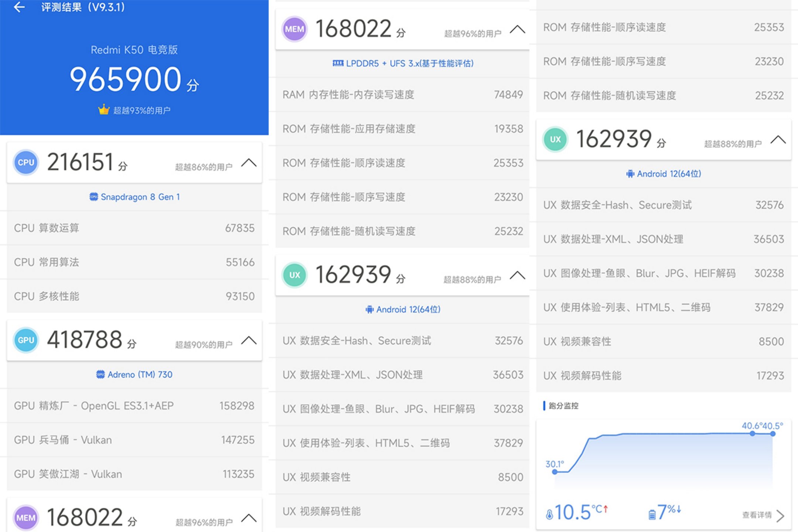This screenshot has height=532, width=798.
Task: Select the 30.1° point on the temperature chart
Action: coord(555,472)
